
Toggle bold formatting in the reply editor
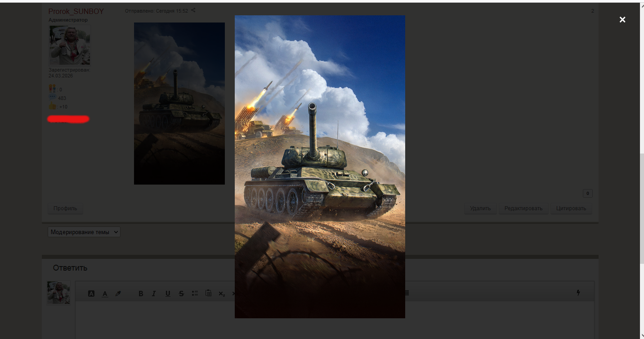coord(141,294)
